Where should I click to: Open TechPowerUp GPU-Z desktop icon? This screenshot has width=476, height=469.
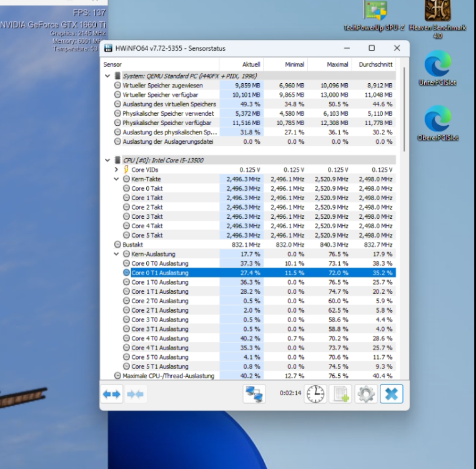374,16
